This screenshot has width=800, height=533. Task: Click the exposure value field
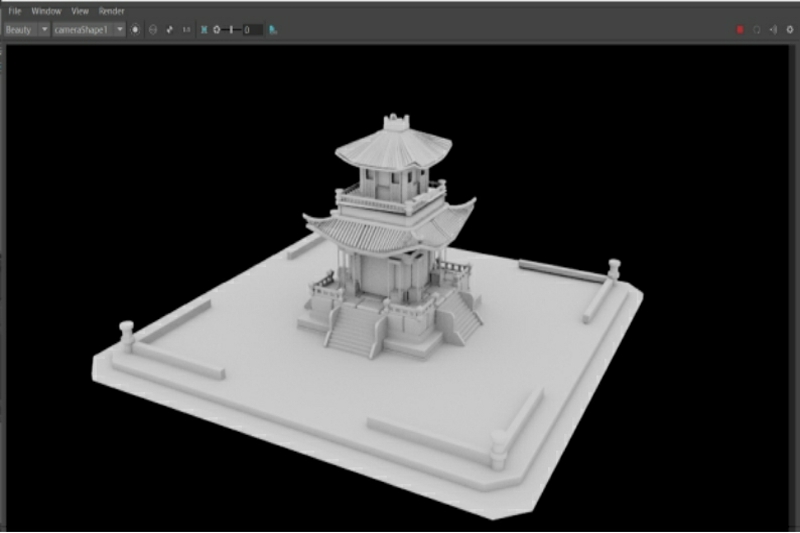(x=252, y=30)
